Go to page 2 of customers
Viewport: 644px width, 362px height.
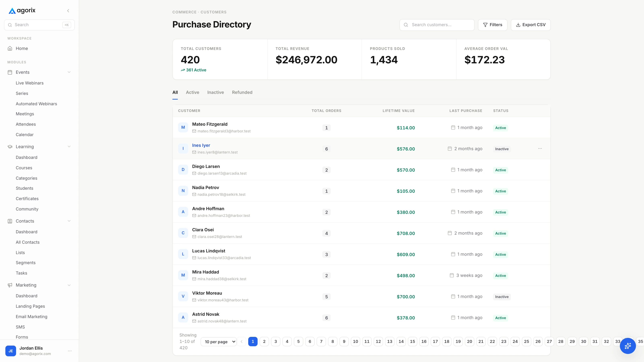click(x=264, y=341)
